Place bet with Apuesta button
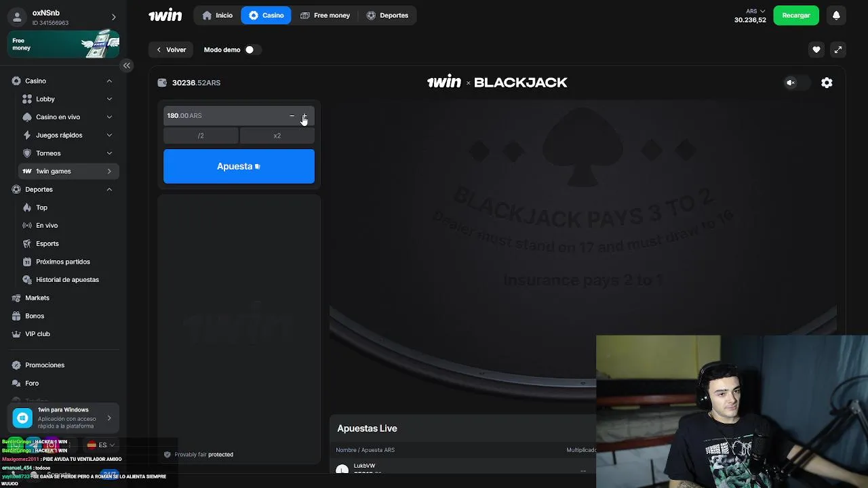 coord(239,166)
